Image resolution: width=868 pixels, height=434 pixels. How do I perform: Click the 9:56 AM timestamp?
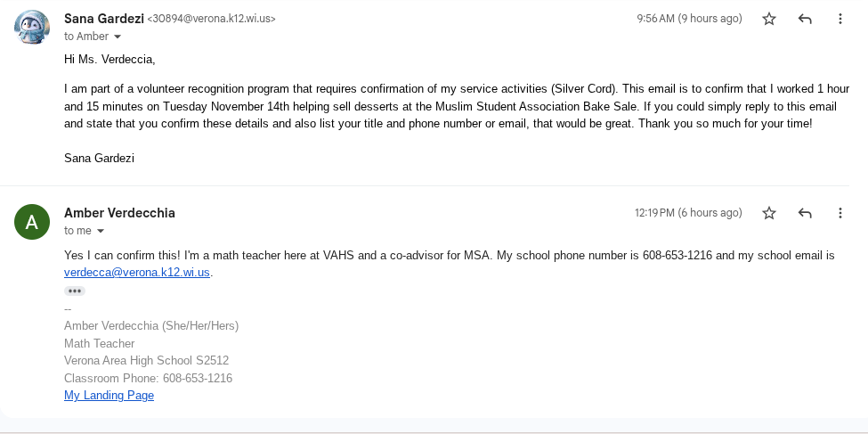689,19
